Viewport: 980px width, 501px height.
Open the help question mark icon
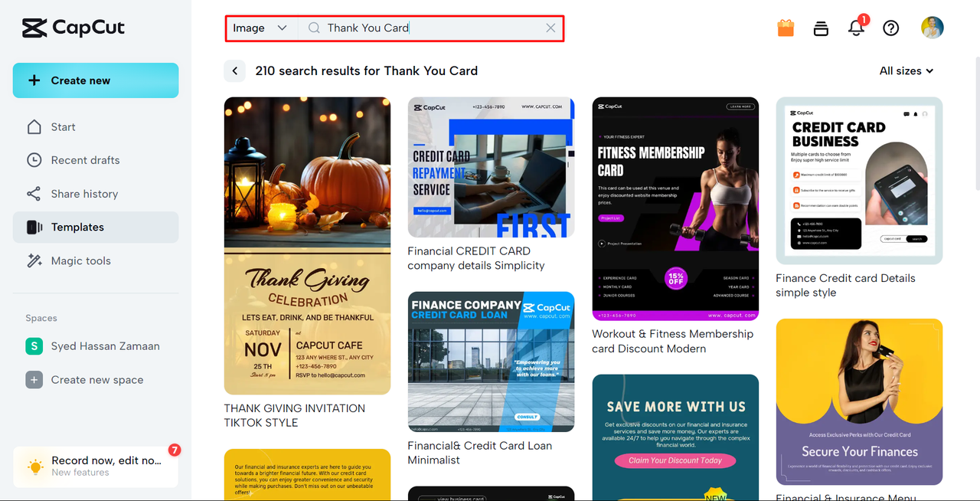pyautogui.click(x=890, y=28)
